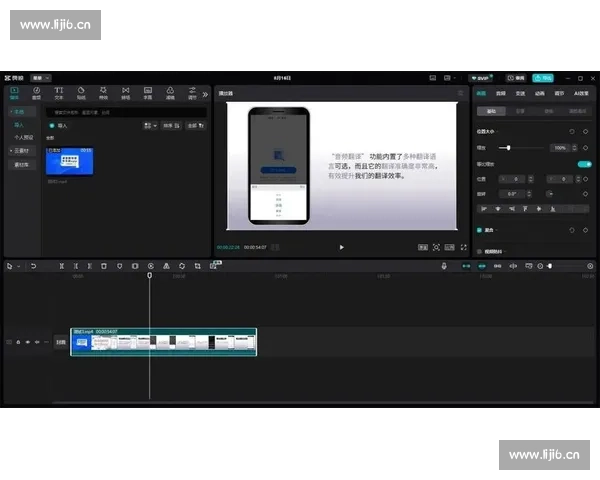Image resolution: width=600 pixels, height=480 pixels.
Task: Expand the cloud materials item in sidebar
Action: [x=20, y=150]
